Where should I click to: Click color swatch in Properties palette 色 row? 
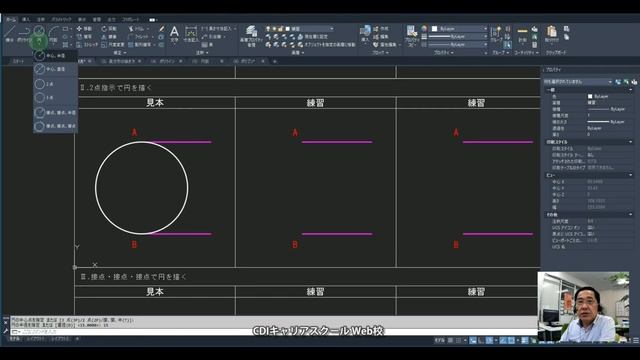[590, 96]
